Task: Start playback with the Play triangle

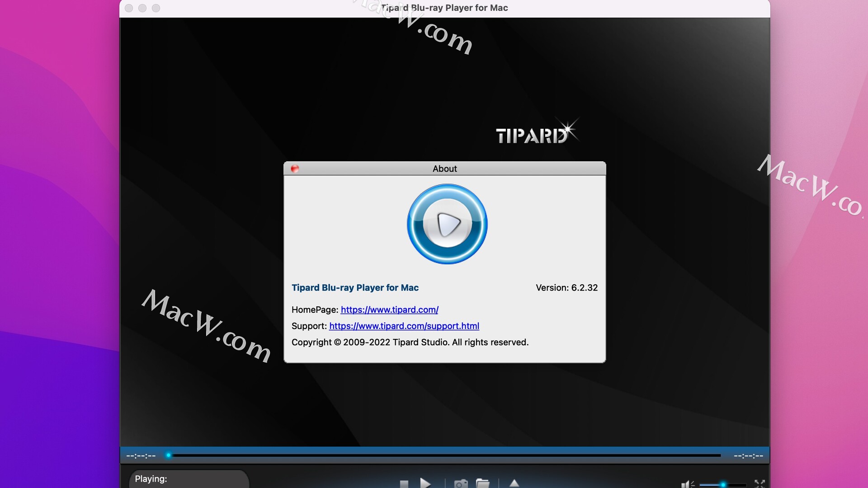Action: (425, 484)
